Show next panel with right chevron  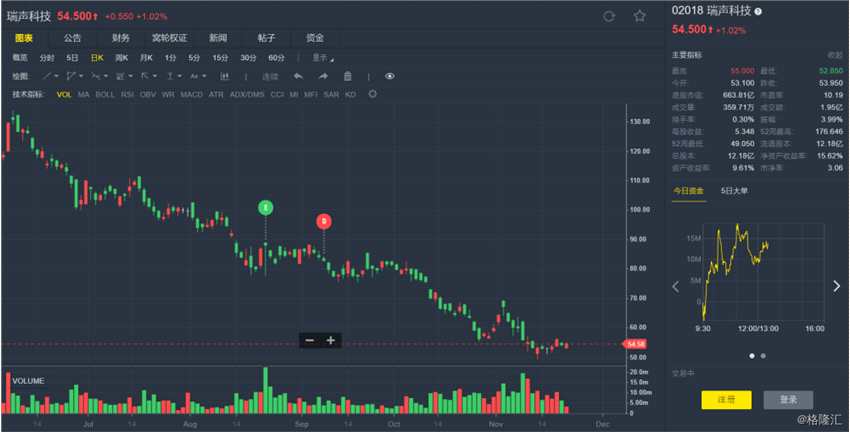click(x=837, y=286)
